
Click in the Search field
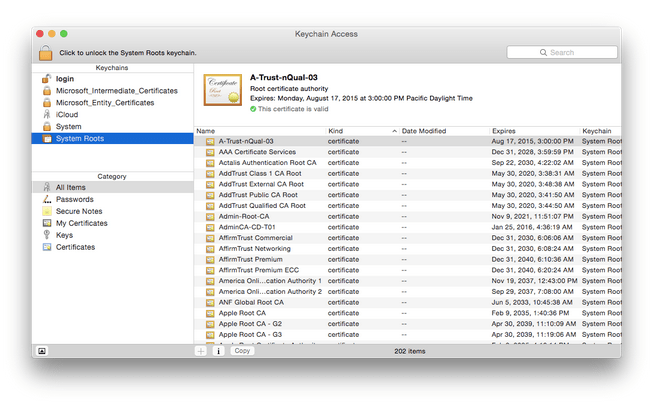(x=562, y=53)
